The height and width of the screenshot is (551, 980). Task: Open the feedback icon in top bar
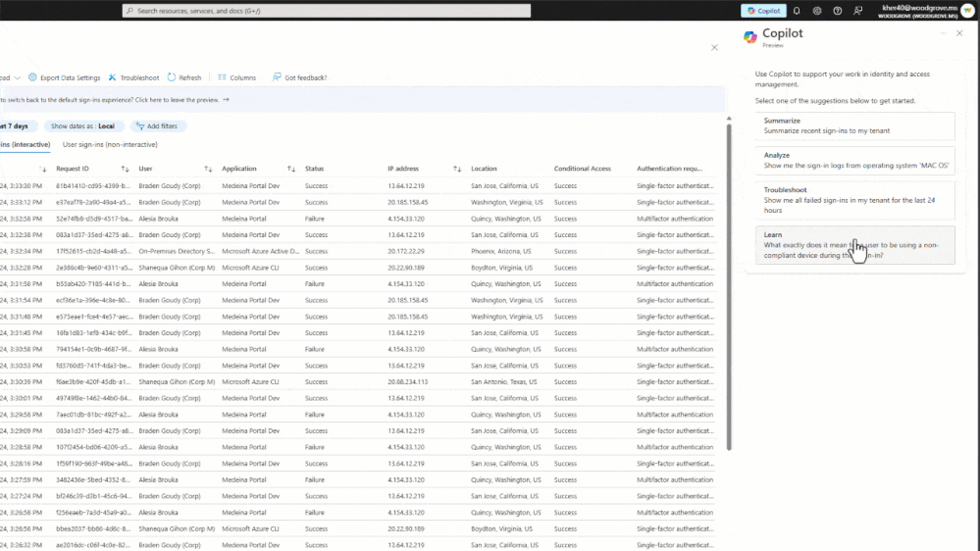[858, 11]
